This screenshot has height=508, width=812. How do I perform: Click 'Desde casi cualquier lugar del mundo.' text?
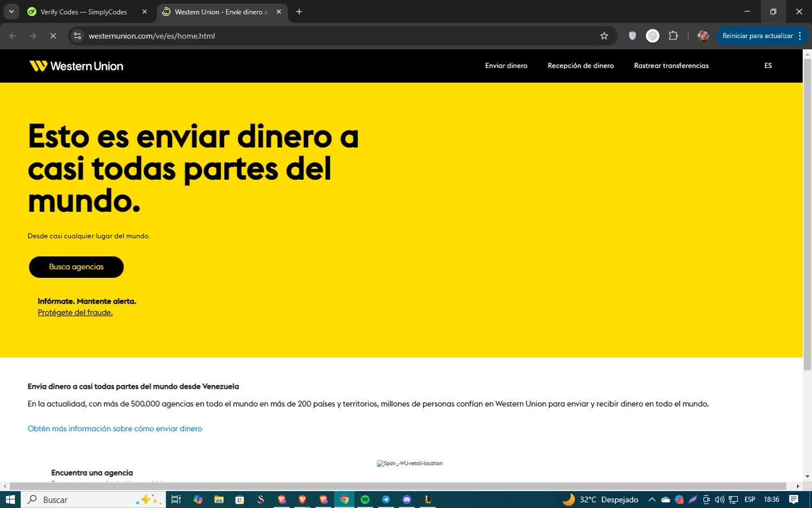coord(89,236)
